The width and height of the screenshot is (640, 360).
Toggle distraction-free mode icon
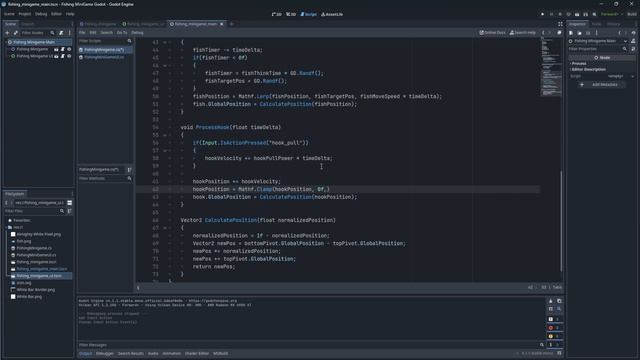pyautogui.click(x=560, y=24)
